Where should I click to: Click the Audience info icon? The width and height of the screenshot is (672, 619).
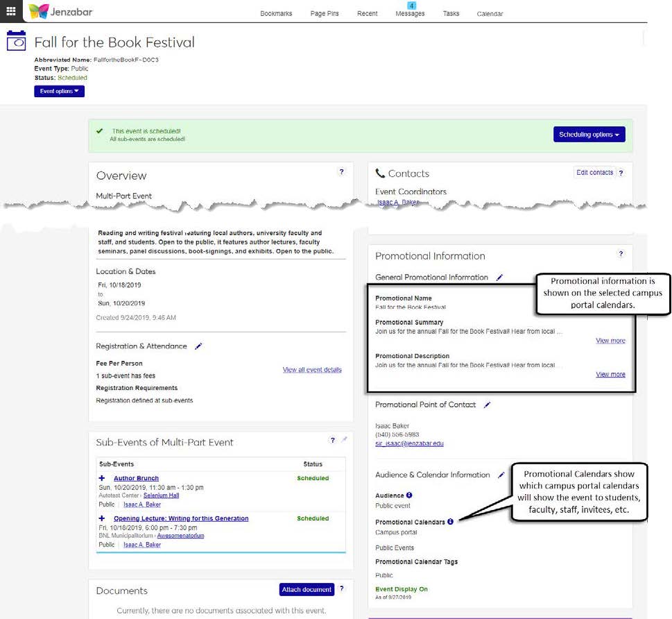[x=409, y=495]
